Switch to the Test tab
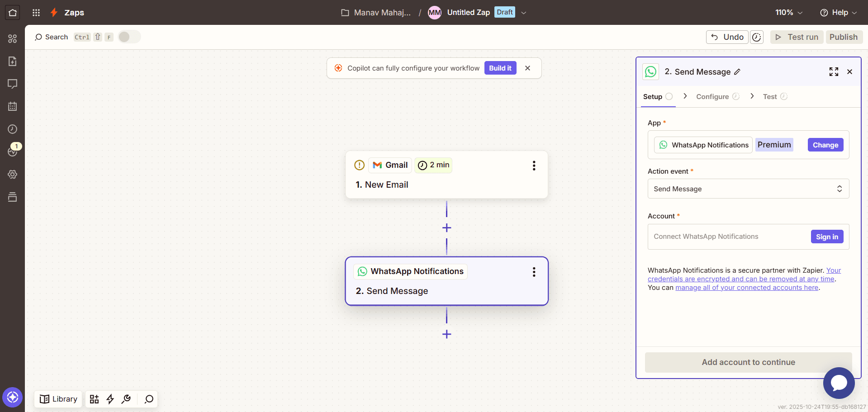This screenshot has width=868, height=412. (x=770, y=97)
